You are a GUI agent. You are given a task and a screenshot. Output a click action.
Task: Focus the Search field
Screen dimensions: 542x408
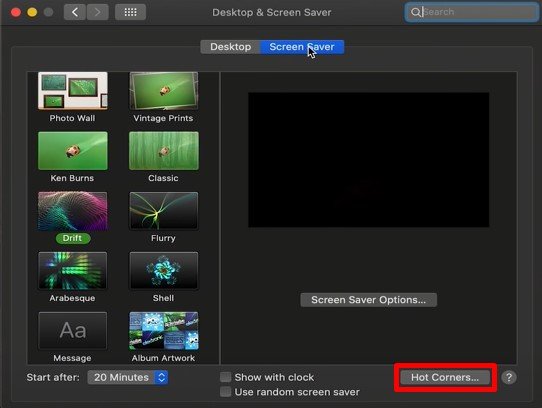click(471, 12)
